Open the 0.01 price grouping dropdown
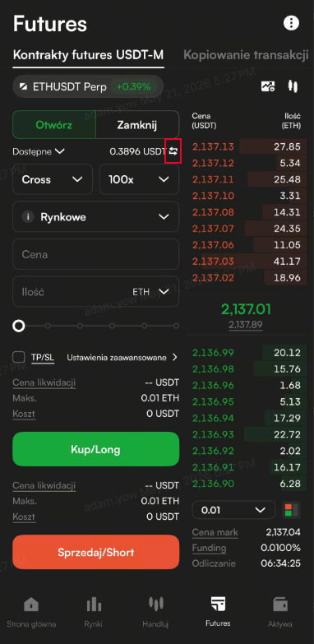Image resolution: width=314 pixels, height=644 pixels. (x=233, y=510)
